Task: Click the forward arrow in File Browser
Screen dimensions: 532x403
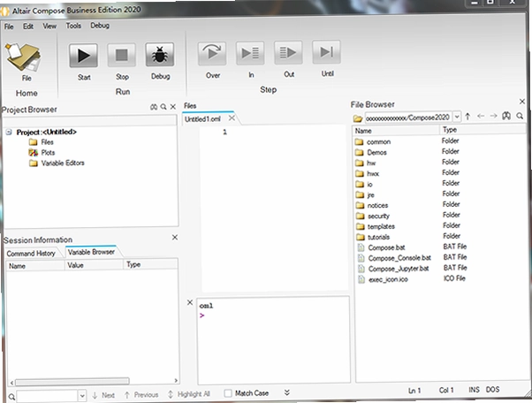Action: click(494, 116)
